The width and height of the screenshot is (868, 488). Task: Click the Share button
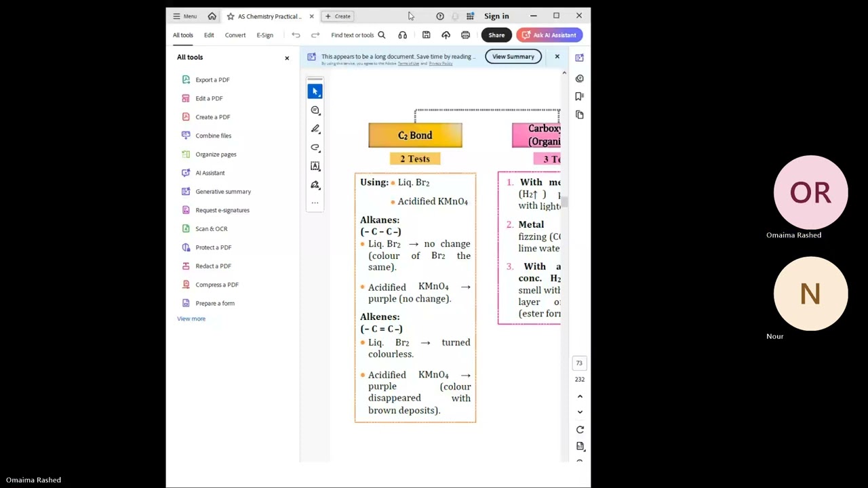(496, 35)
